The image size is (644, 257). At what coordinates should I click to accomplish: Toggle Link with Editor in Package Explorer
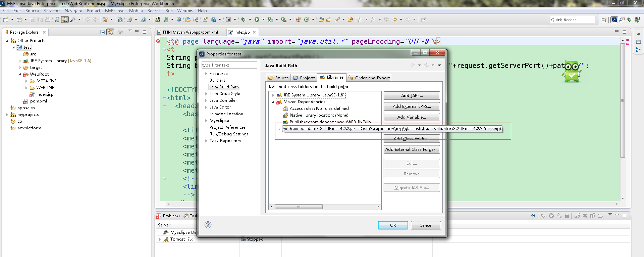[110, 32]
